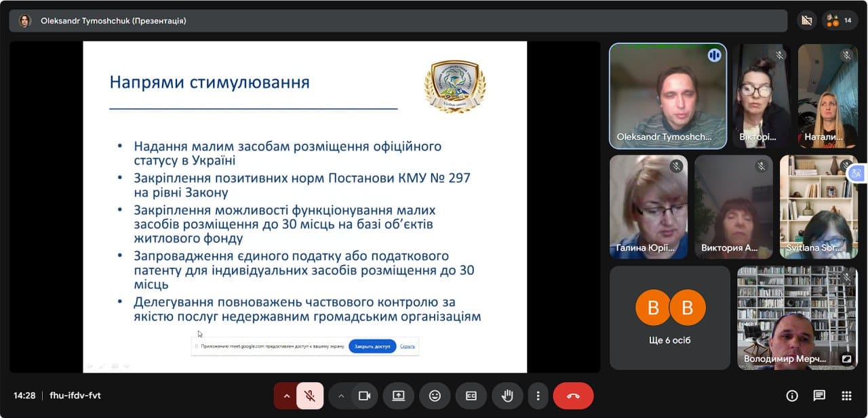Raise your hand in the meeting

tap(507, 396)
